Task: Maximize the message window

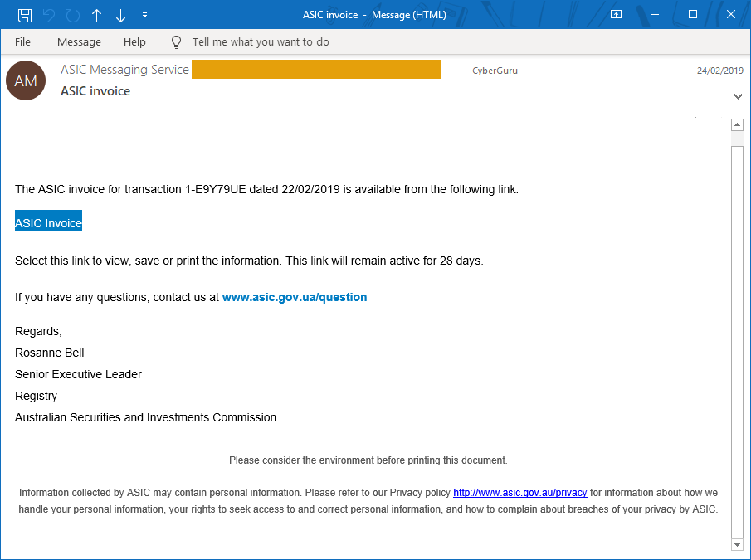Action: pos(693,14)
